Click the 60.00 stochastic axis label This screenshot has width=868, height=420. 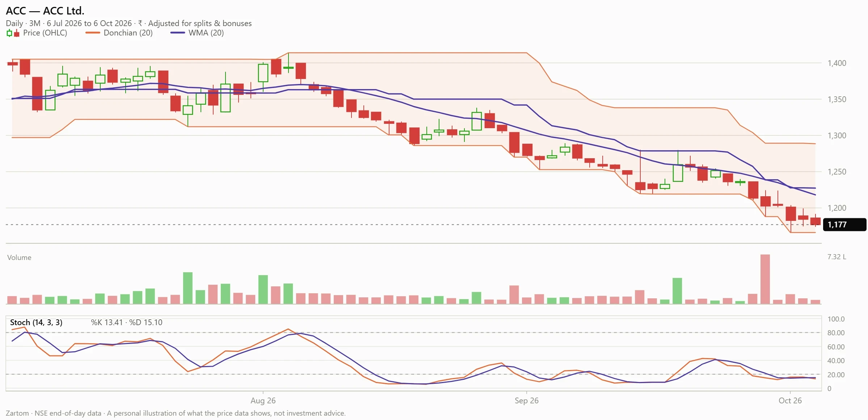click(x=836, y=347)
